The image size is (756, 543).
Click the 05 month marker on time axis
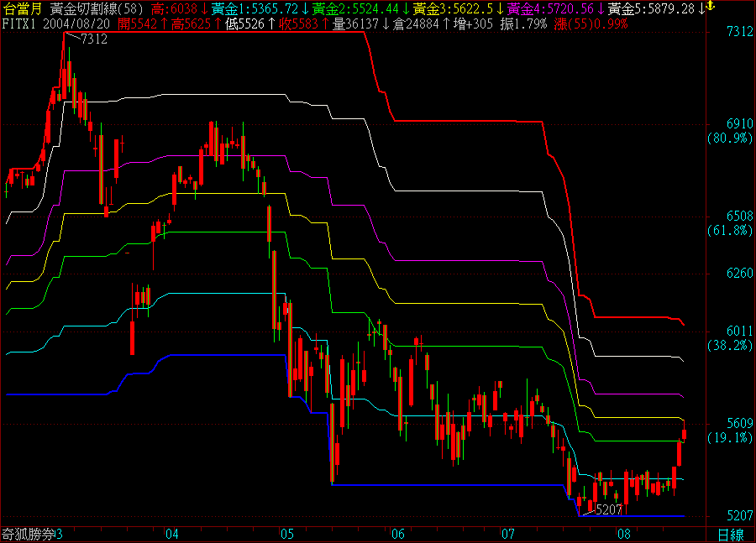(x=287, y=533)
